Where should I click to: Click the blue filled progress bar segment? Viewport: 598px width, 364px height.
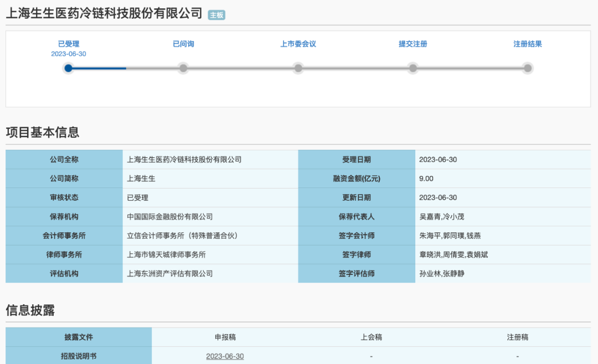(x=97, y=68)
